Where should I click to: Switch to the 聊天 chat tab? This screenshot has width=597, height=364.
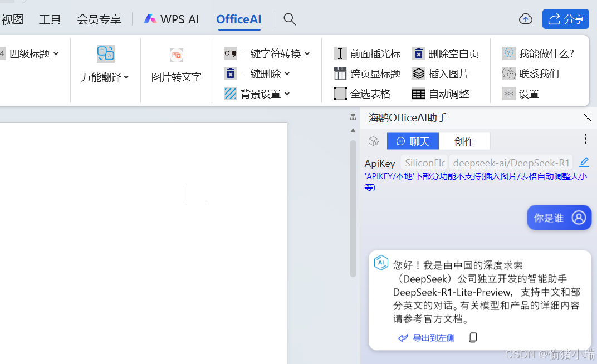(x=413, y=141)
